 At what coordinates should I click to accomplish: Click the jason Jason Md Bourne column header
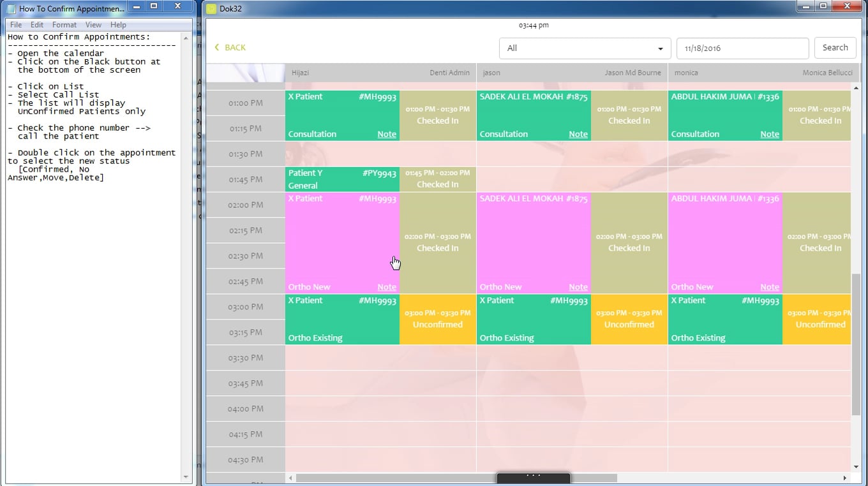pos(572,73)
